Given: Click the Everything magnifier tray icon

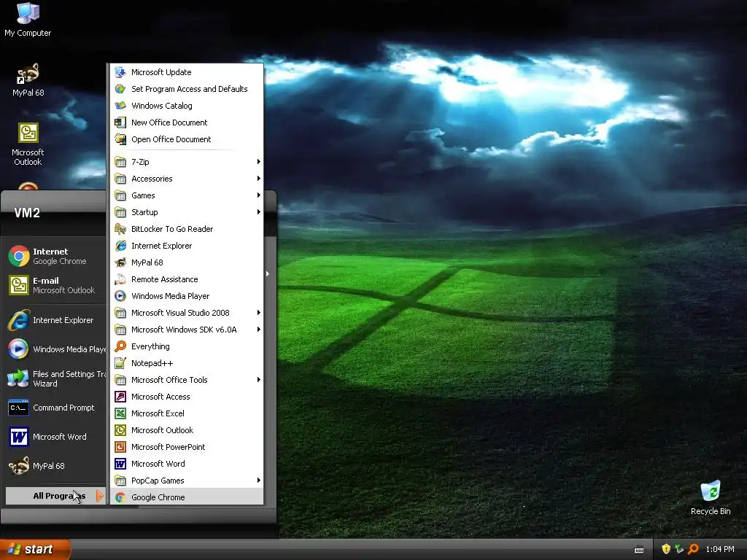Looking at the screenshot, I should coord(694,549).
